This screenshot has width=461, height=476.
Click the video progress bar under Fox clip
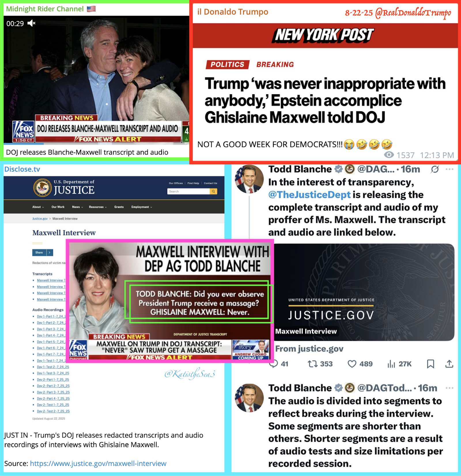tap(96, 144)
